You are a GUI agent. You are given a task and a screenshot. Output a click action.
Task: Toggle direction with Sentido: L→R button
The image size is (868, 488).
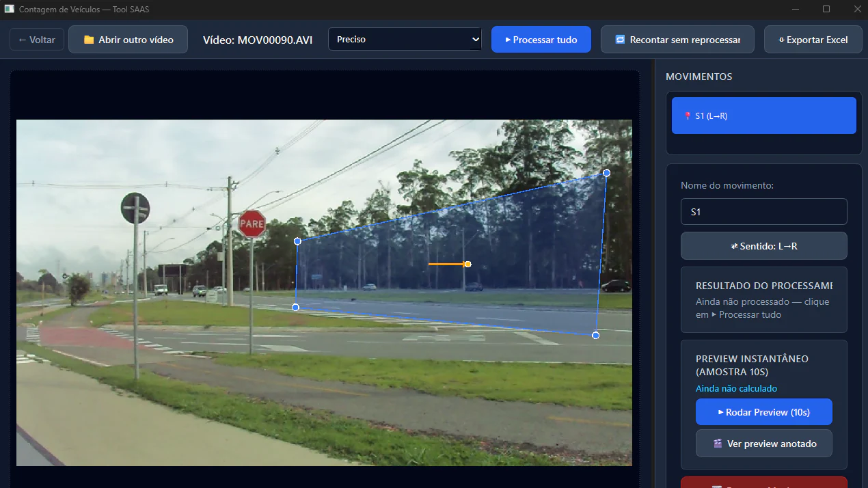pyautogui.click(x=763, y=246)
